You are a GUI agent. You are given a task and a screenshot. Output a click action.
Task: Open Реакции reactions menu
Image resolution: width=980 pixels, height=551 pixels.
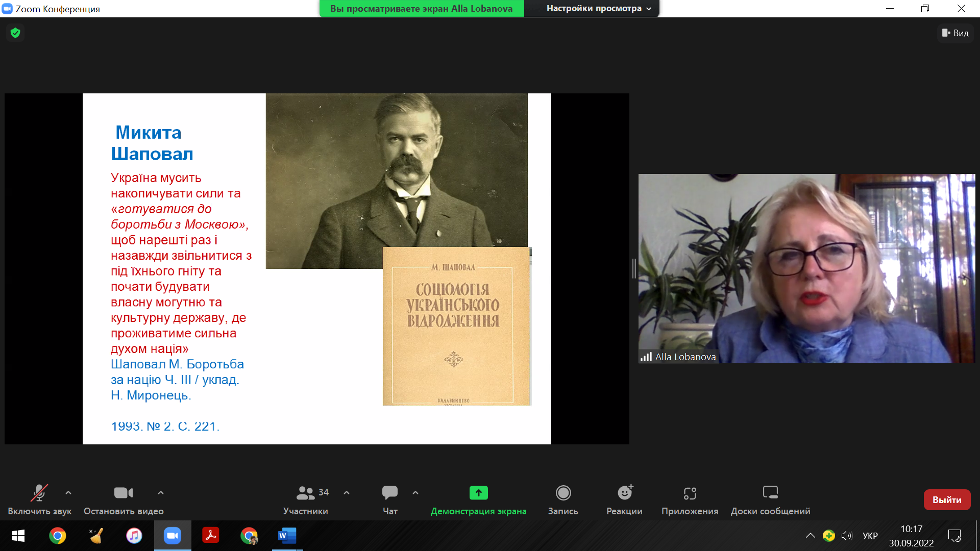624,499
